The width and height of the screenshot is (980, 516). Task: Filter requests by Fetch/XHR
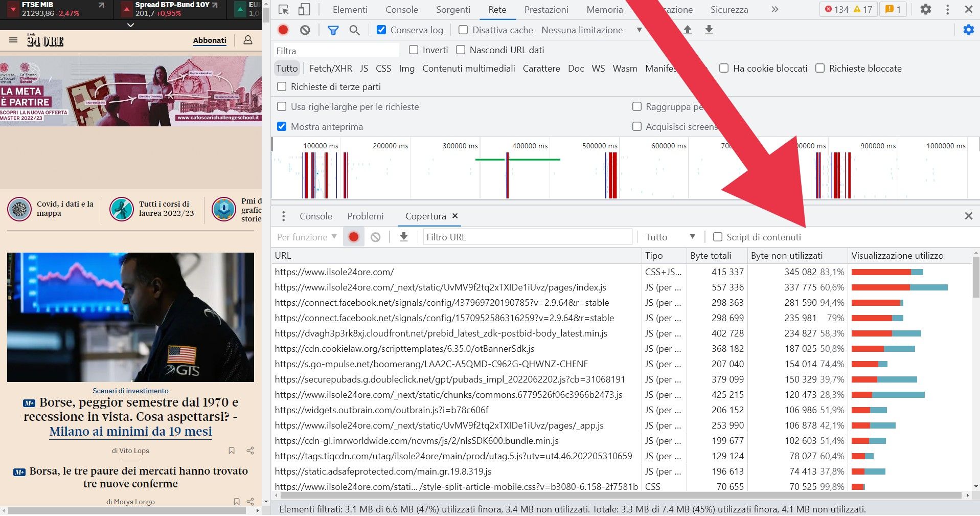(330, 68)
